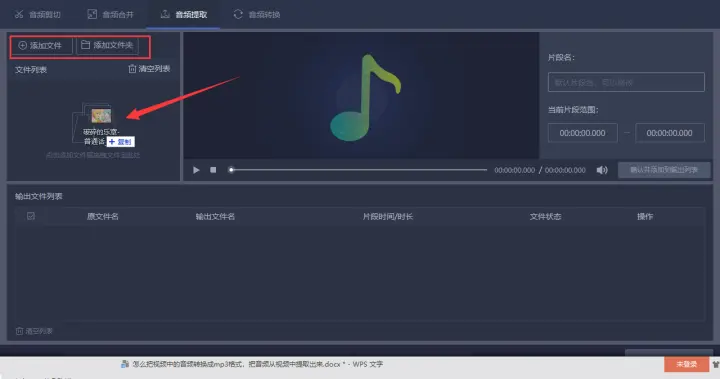Click the 原文件名 column header
This screenshot has width=720, height=379.
tap(103, 216)
